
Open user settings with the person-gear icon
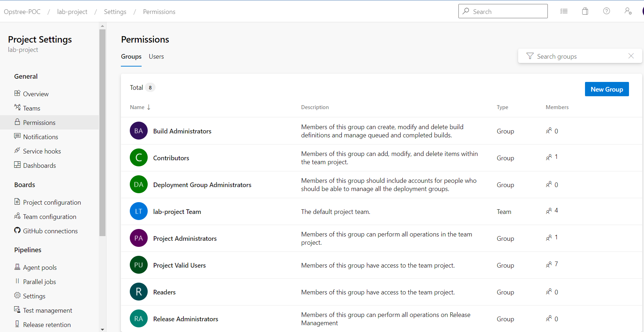point(628,11)
